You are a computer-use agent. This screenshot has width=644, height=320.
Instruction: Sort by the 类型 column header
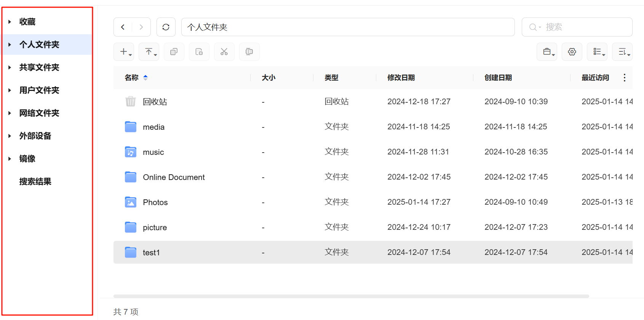331,78
